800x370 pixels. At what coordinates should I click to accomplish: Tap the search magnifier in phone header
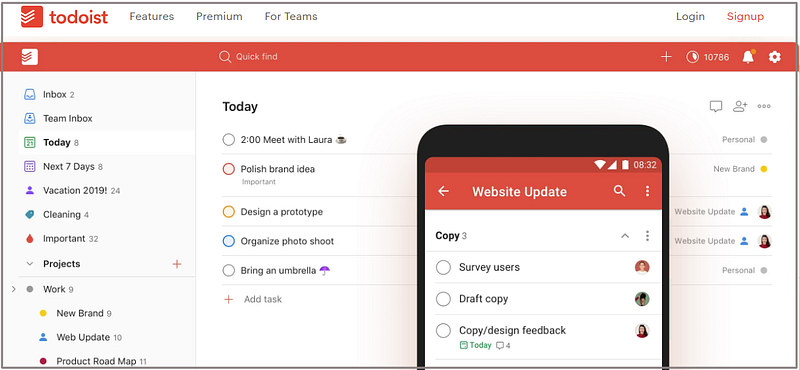click(x=619, y=191)
